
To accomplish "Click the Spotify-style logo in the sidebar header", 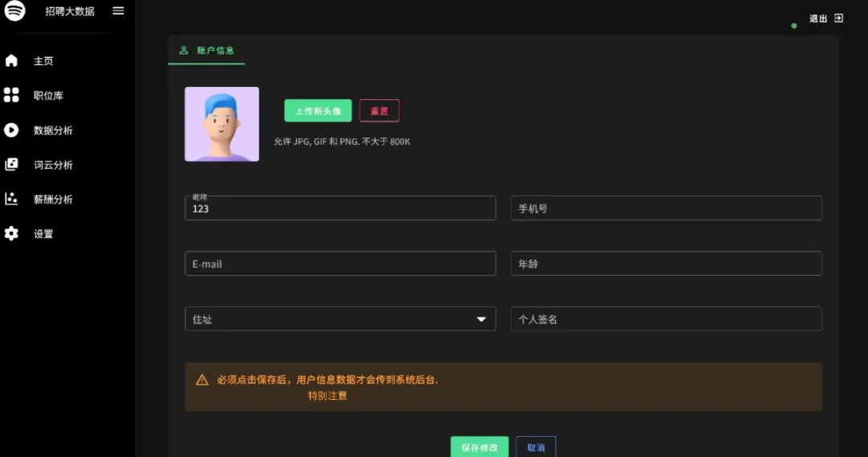I will tap(15, 10).
